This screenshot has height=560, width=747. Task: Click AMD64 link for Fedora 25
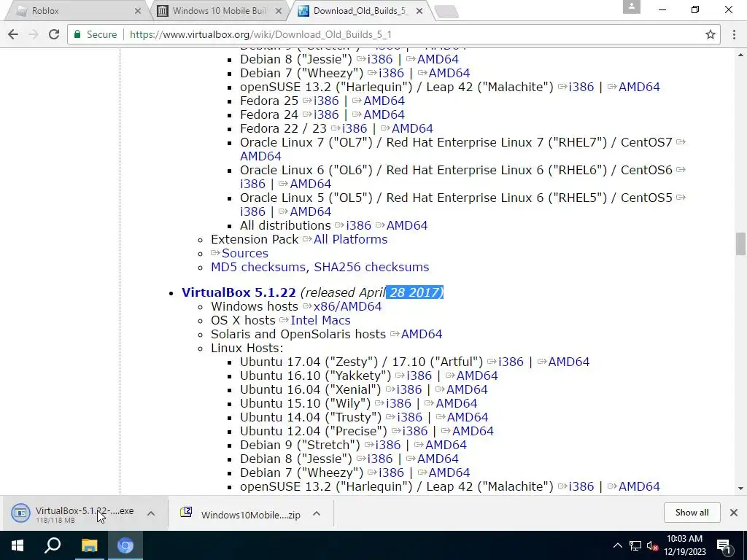(384, 101)
